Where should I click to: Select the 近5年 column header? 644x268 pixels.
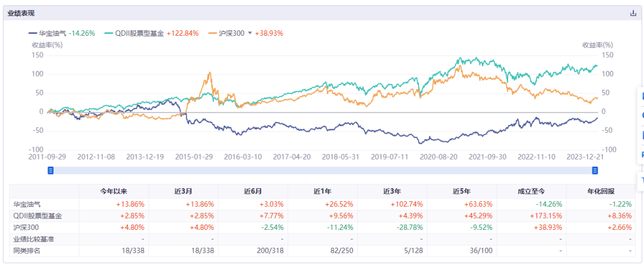point(462,191)
